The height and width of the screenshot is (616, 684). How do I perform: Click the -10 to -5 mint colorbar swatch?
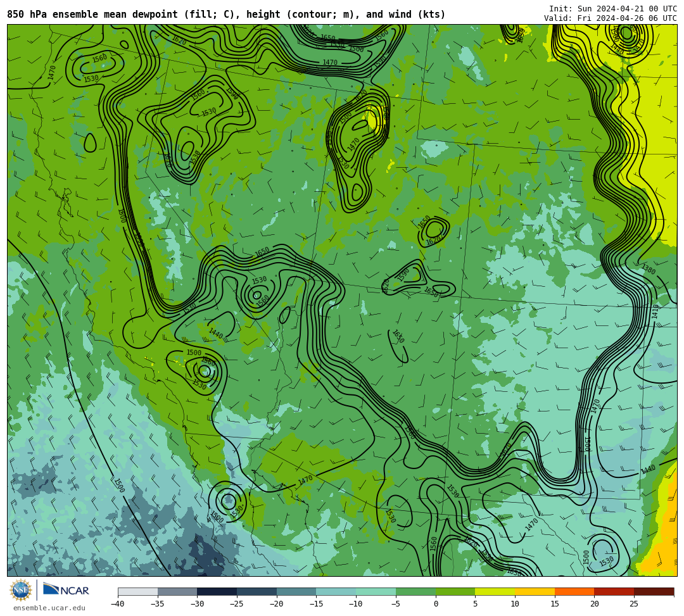pyautogui.click(x=376, y=591)
